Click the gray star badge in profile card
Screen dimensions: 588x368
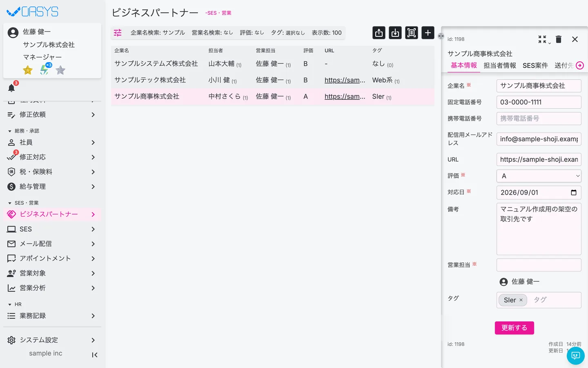tap(60, 70)
